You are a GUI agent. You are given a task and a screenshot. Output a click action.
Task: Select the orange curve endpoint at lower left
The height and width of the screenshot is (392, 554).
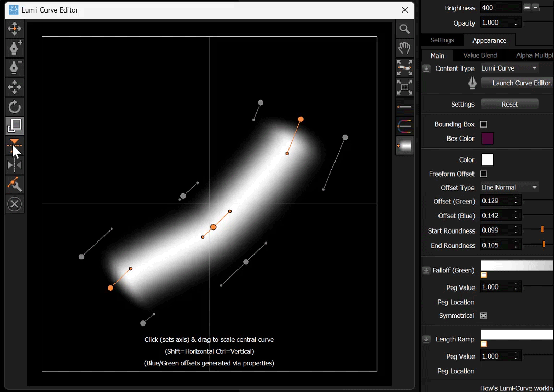pos(110,288)
